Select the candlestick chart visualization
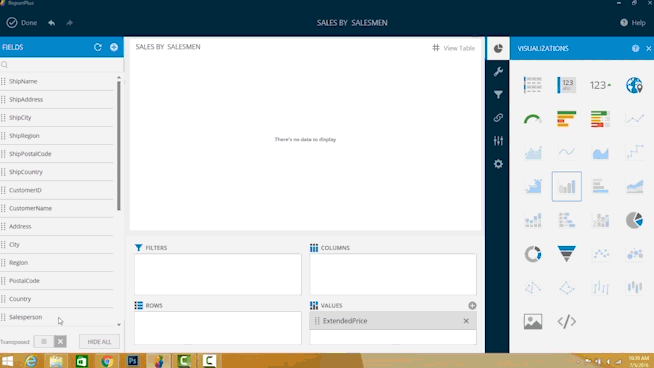This screenshot has height=368, width=654. pyautogui.click(x=634, y=287)
